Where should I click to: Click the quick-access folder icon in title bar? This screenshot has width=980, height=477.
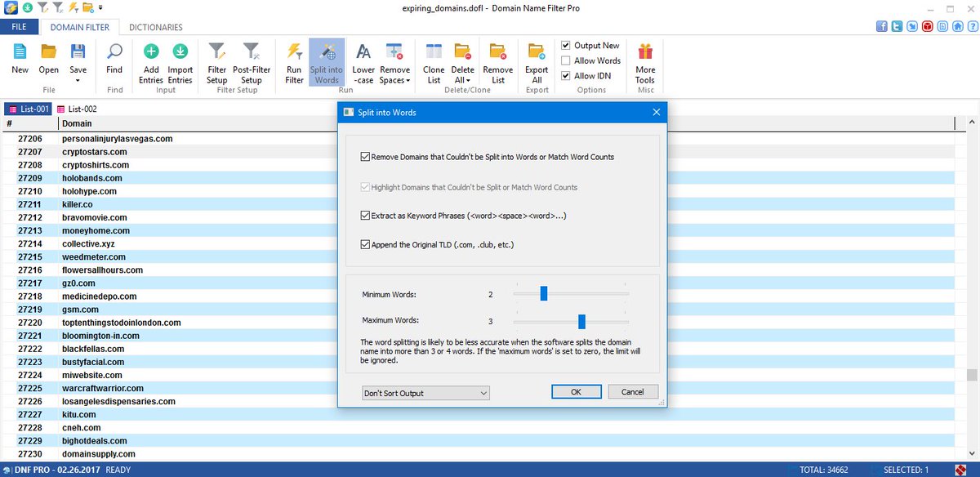[87, 7]
